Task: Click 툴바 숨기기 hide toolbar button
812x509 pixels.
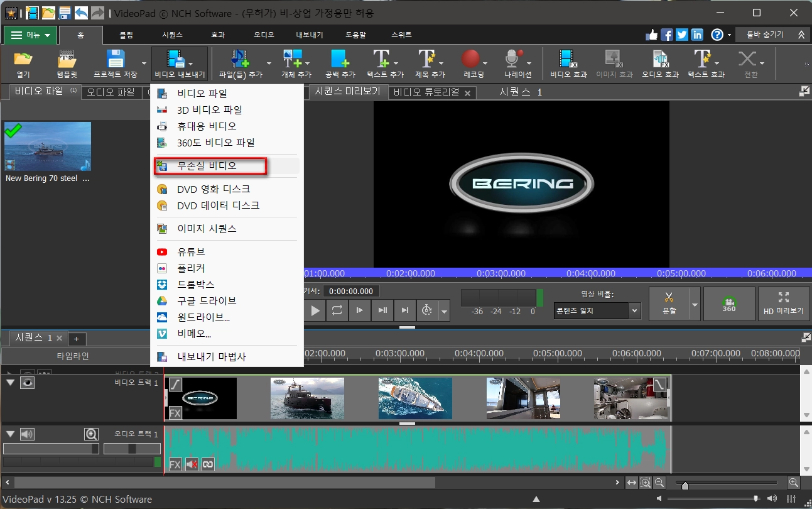Action: point(772,35)
